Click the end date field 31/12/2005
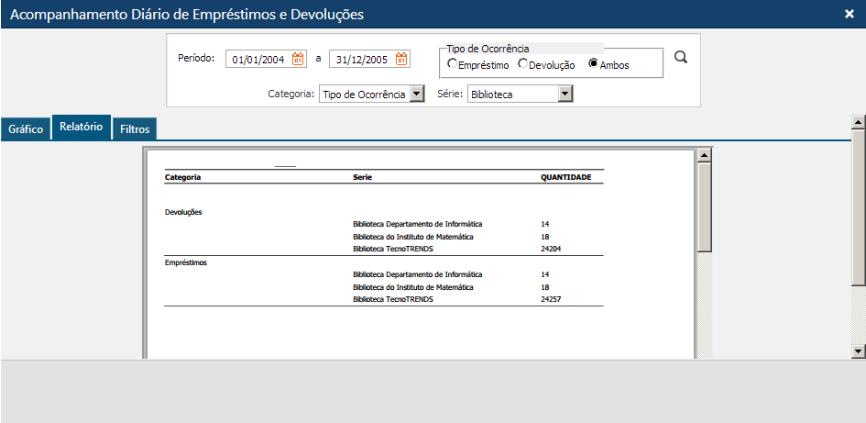This screenshot has width=866, height=423. 360,60
